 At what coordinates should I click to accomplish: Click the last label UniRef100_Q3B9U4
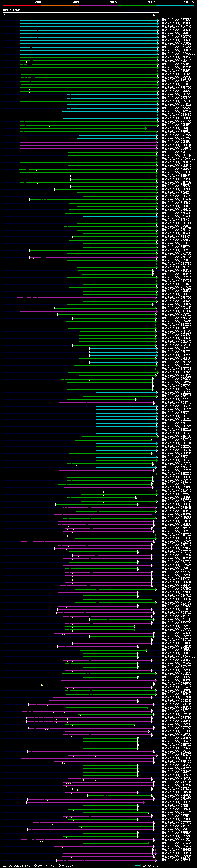pyautogui.click(x=177, y=860)
